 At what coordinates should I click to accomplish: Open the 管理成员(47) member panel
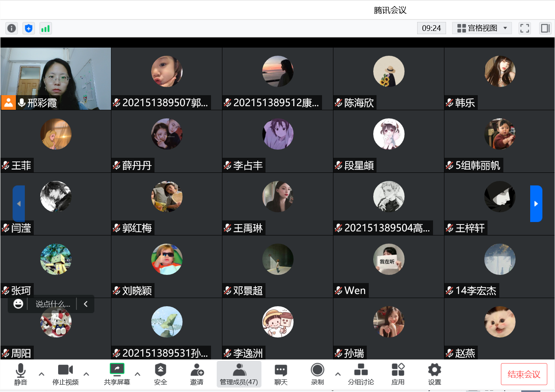239,374
